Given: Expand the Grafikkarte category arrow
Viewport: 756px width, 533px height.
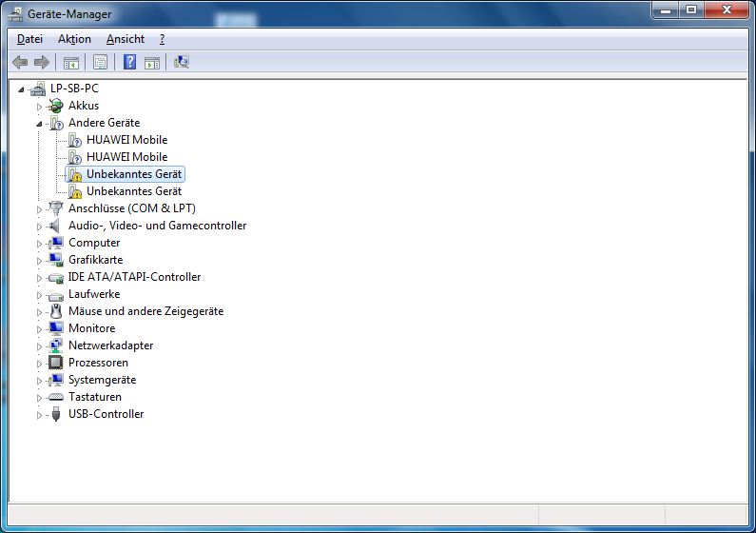Looking at the screenshot, I should click(x=39, y=261).
